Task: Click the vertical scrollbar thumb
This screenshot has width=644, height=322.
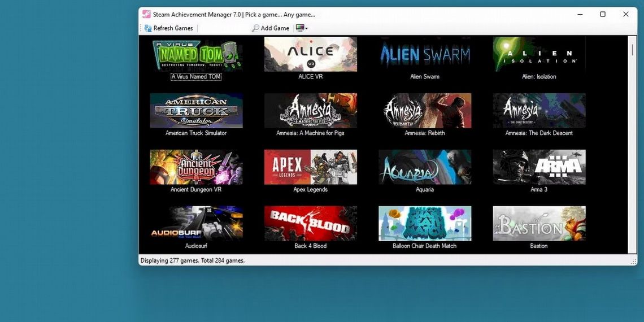Action: pyautogui.click(x=633, y=49)
